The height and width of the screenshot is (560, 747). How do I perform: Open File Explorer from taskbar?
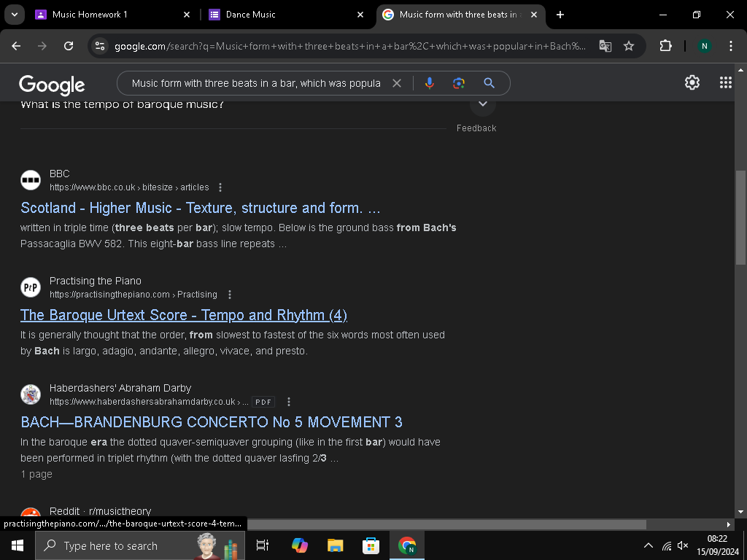[x=336, y=545]
